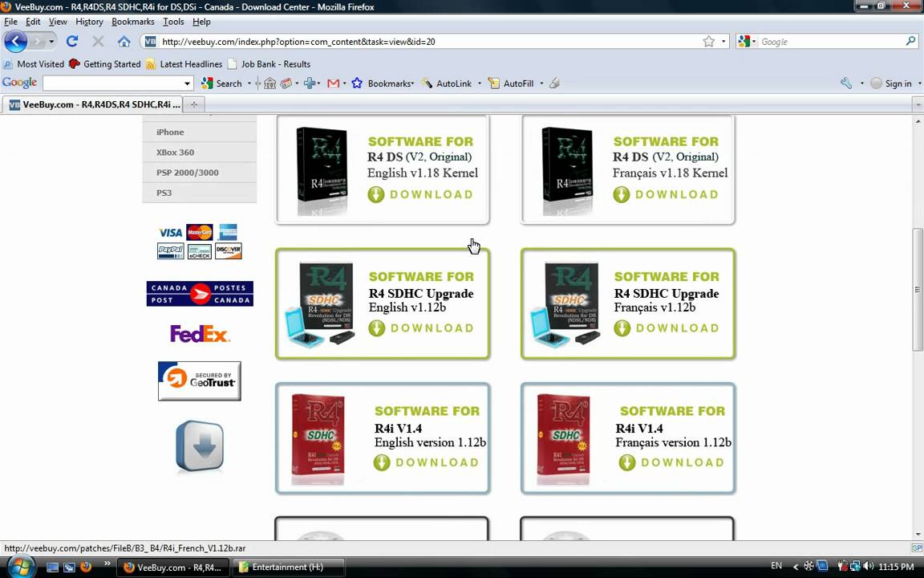Download R4 SDHC Upgrade English v1.12b

click(x=421, y=328)
